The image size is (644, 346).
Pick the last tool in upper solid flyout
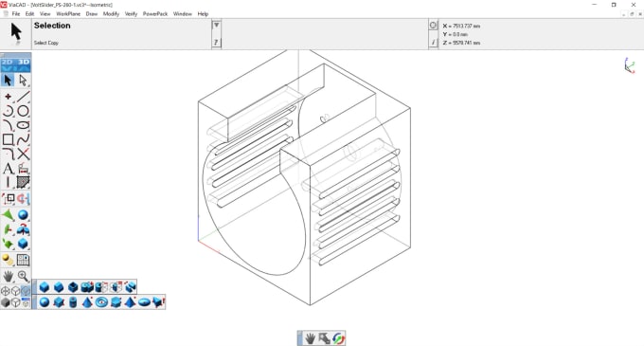pos(130,287)
